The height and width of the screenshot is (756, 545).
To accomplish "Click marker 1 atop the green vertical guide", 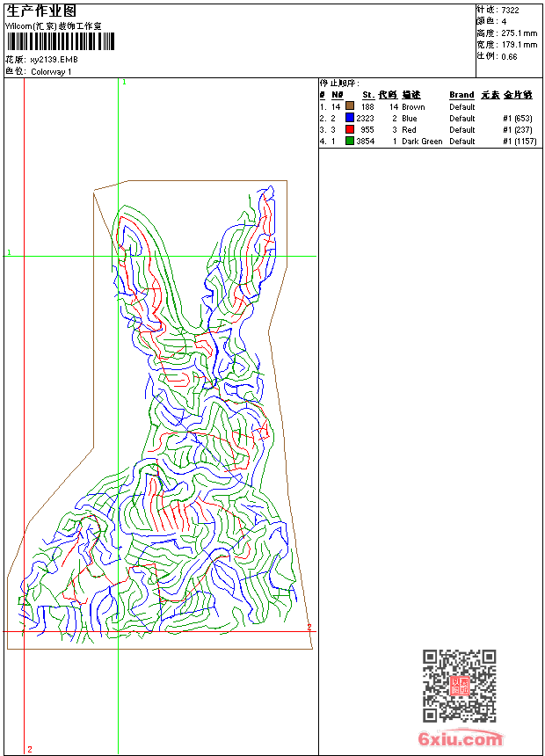I will tap(124, 82).
